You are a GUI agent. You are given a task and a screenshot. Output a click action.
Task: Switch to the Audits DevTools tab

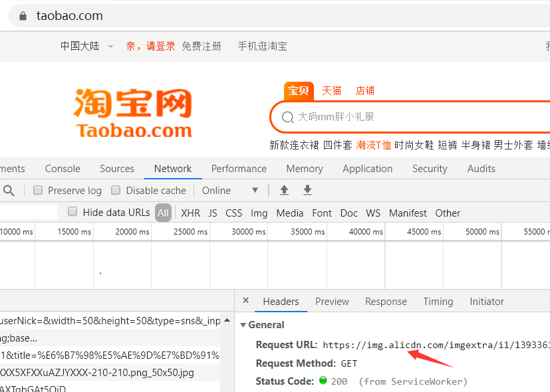tap(481, 169)
